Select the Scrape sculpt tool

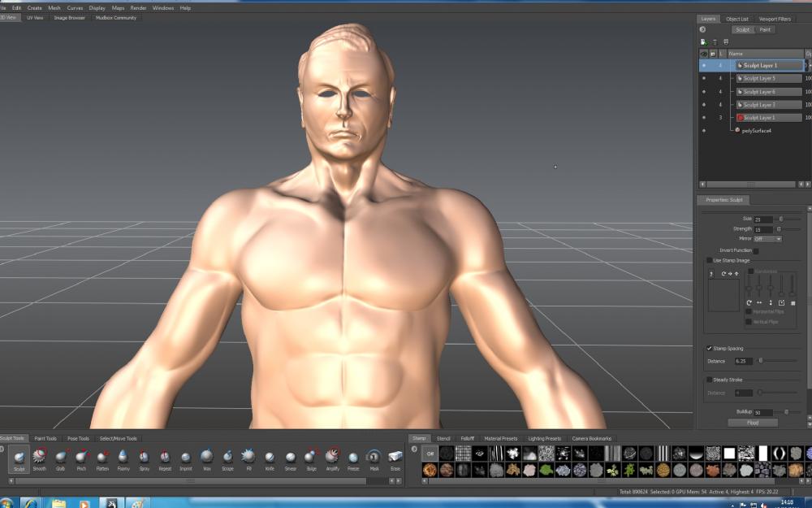click(x=228, y=459)
